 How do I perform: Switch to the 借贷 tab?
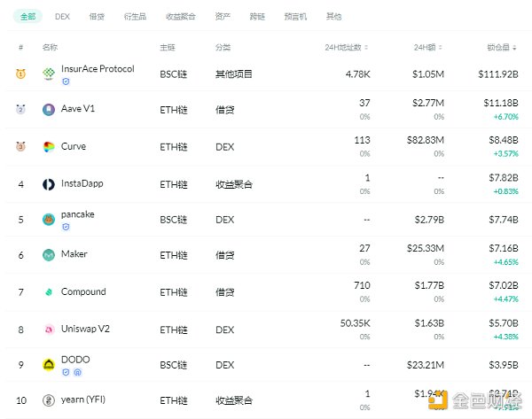pos(97,16)
